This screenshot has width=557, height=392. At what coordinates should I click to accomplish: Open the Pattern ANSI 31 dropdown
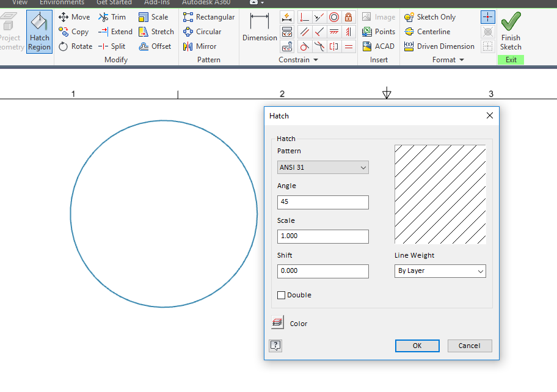323,167
